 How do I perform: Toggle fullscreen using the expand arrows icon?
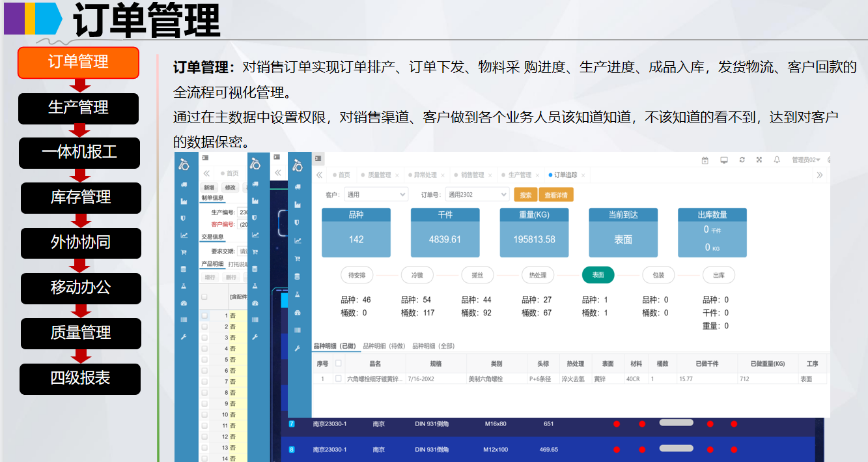click(759, 160)
